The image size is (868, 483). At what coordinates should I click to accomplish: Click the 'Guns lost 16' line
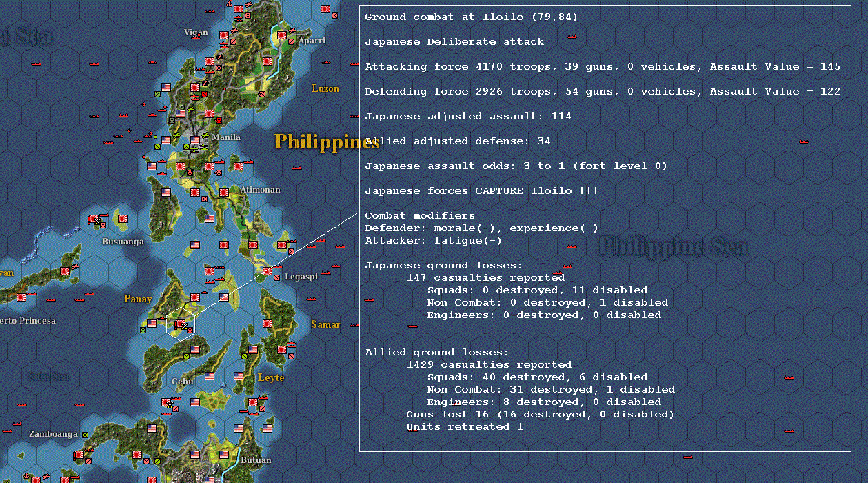coord(540,415)
